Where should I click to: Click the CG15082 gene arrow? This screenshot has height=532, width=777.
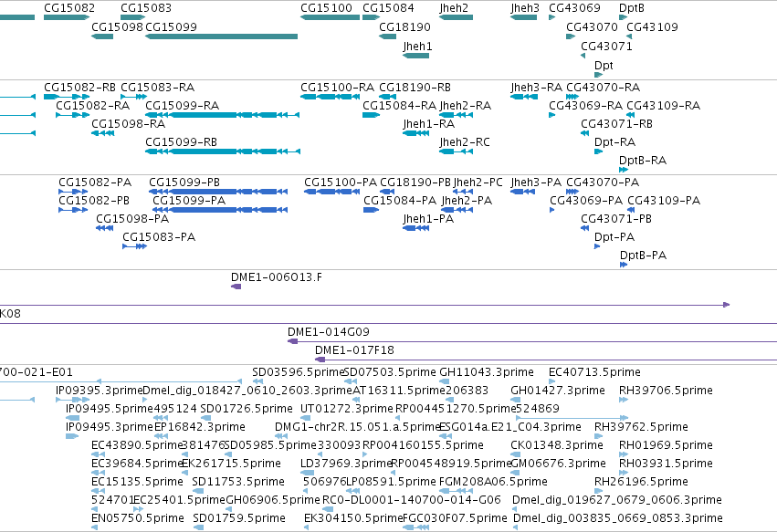coord(67,17)
